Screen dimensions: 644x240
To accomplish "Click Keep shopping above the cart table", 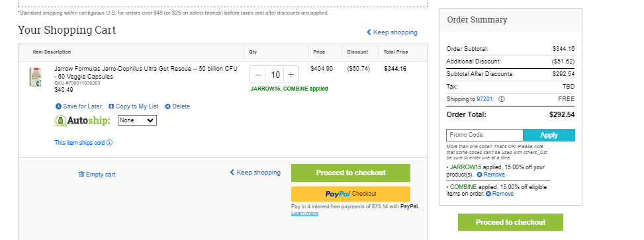I will click(392, 32).
